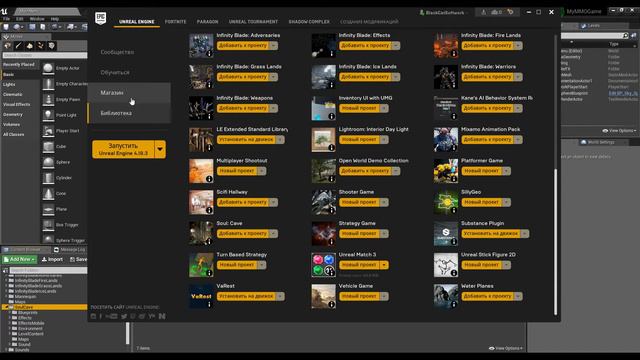640x360 pixels.
Task: Open dropdown arrow for LE Extended Standard Library
Action: click(280, 140)
